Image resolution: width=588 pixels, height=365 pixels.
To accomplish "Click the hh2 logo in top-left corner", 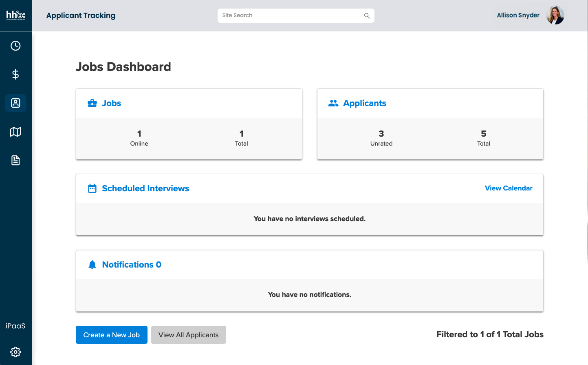I will 15,15.
